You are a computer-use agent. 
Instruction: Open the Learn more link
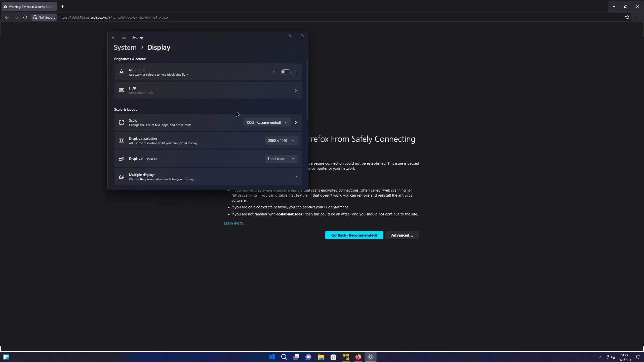[234, 223]
